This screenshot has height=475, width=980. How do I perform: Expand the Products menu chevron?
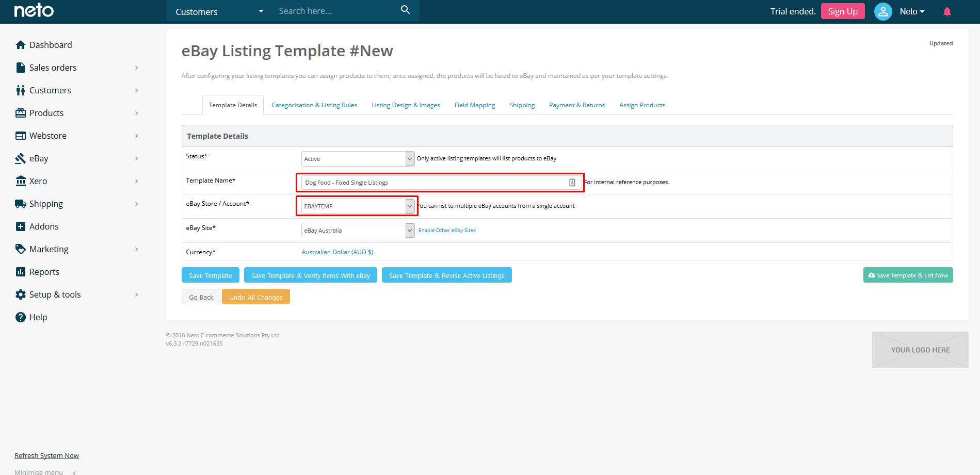coord(137,113)
